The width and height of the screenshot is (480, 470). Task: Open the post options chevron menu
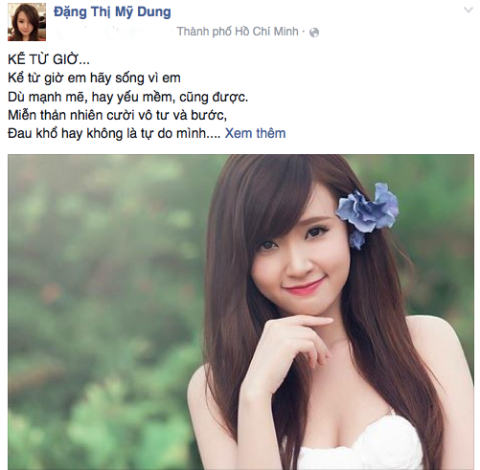pos(468,10)
